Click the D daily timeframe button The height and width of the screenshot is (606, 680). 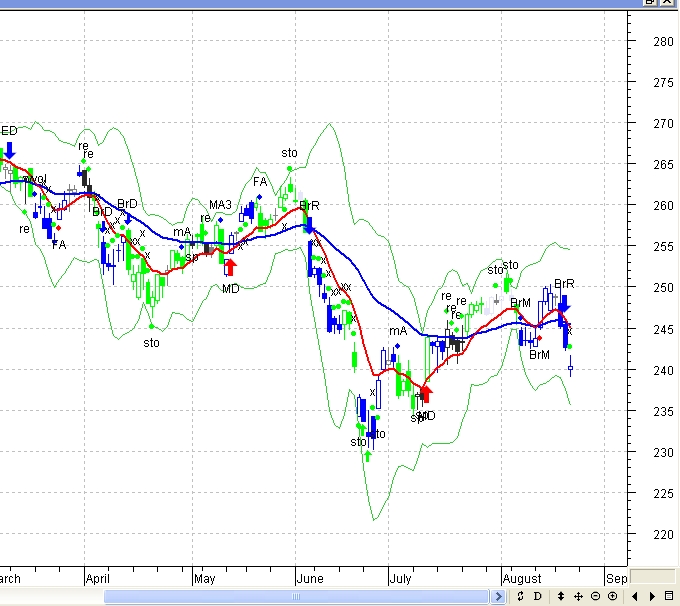(x=536, y=596)
